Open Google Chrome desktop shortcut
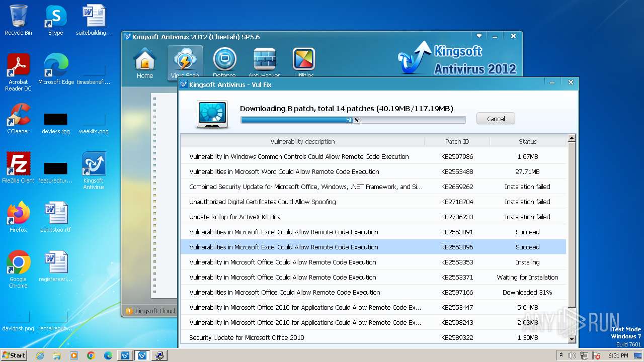This screenshot has height=362, width=644. pos(18,269)
